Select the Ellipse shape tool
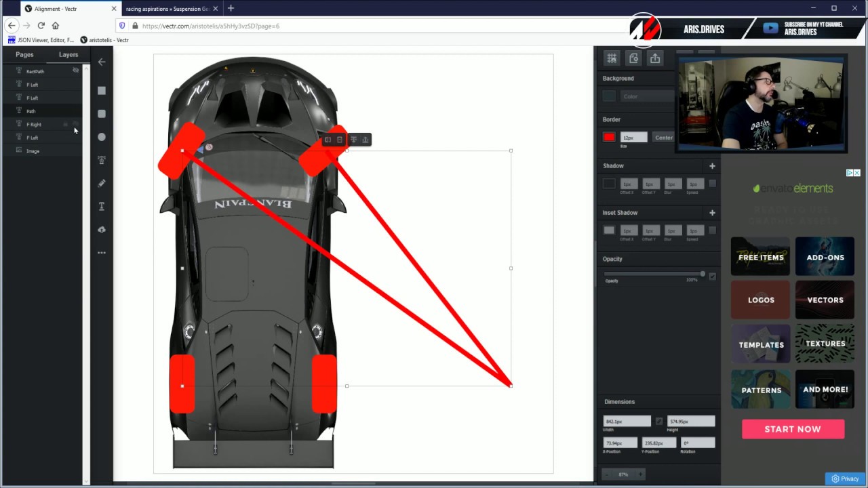Viewport: 868px width, 488px height. (x=102, y=137)
